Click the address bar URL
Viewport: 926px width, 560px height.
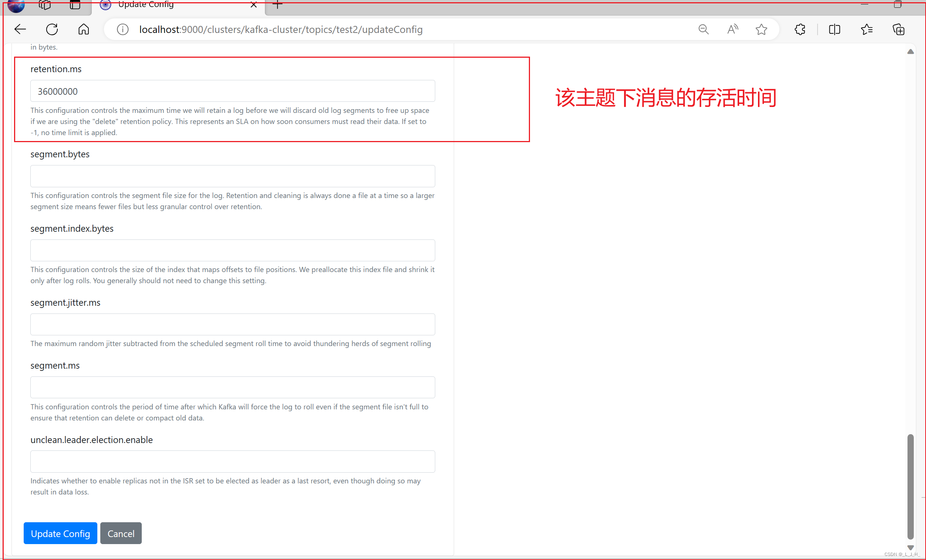(281, 29)
